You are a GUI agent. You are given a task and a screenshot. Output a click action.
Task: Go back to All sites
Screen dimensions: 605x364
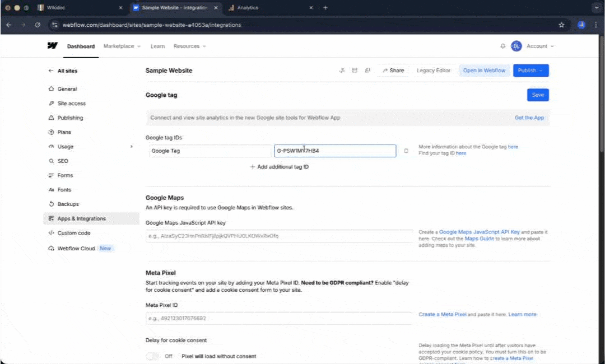pyautogui.click(x=63, y=71)
